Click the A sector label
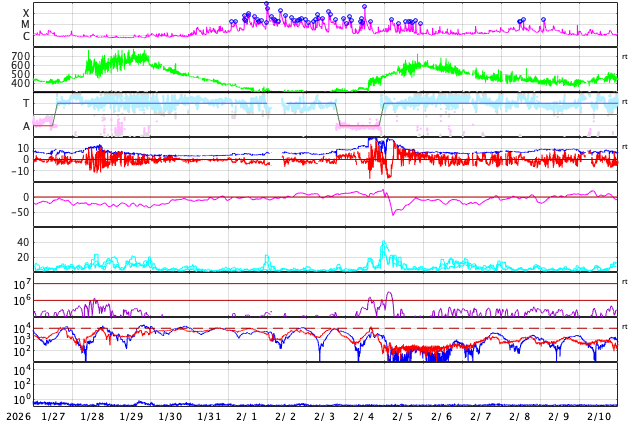This screenshot has width=634, height=424. [26, 126]
